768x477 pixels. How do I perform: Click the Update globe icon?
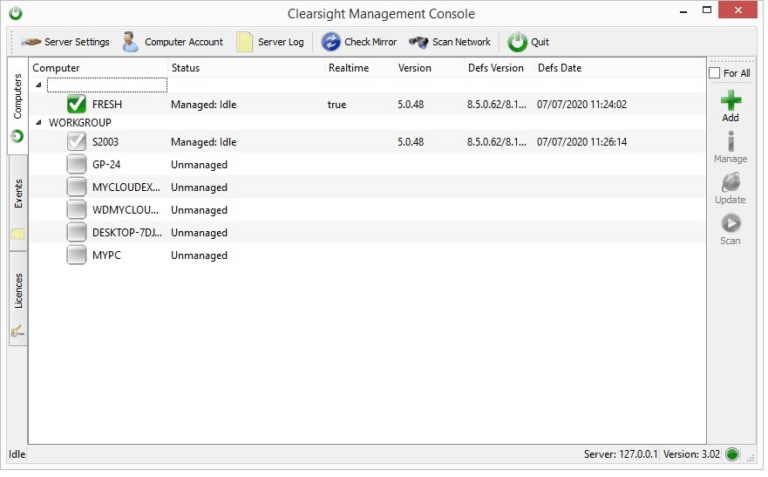click(731, 183)
